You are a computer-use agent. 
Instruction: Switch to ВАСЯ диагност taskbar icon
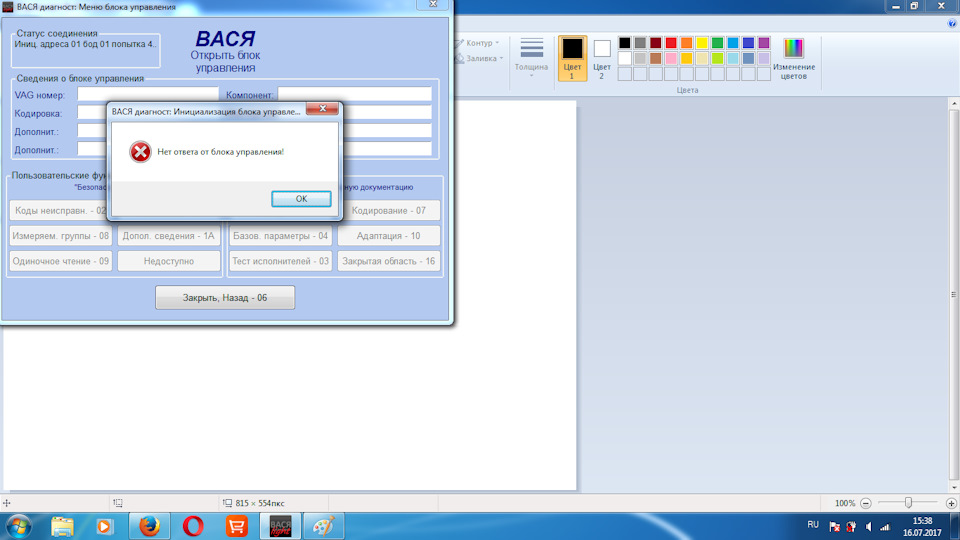pyautogui.click(x=280, y=527)
